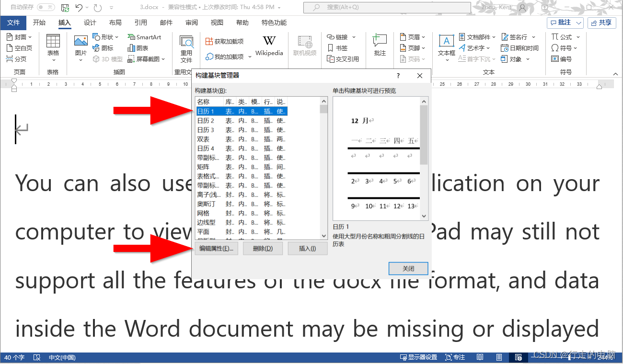Click the 编辑属性(E)... button
Image resolution: width=623 pixels, height=364 pixels.
pos(216,249)
